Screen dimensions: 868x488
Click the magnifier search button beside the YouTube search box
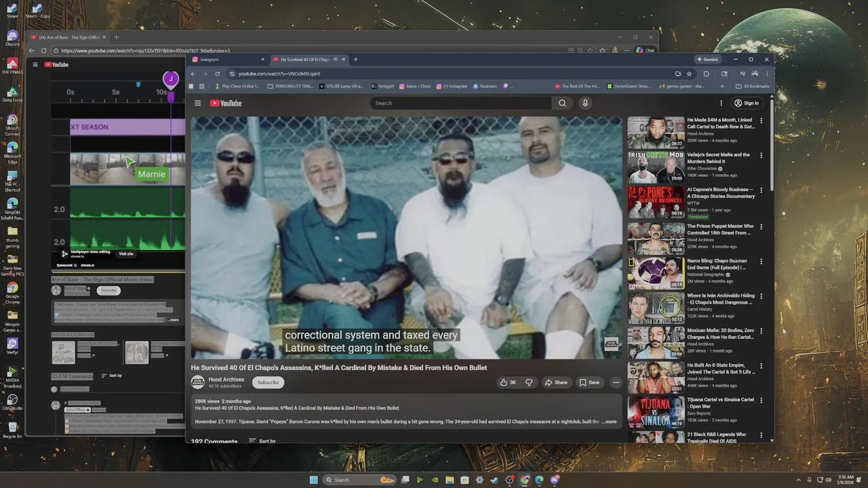[x=562, y=103]
